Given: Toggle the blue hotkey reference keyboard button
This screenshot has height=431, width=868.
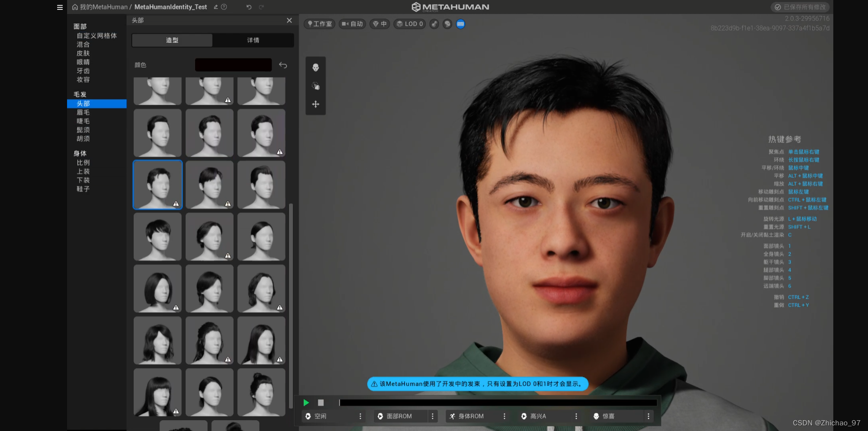Looking at the screenshot, I should click(x=460, y=24).
